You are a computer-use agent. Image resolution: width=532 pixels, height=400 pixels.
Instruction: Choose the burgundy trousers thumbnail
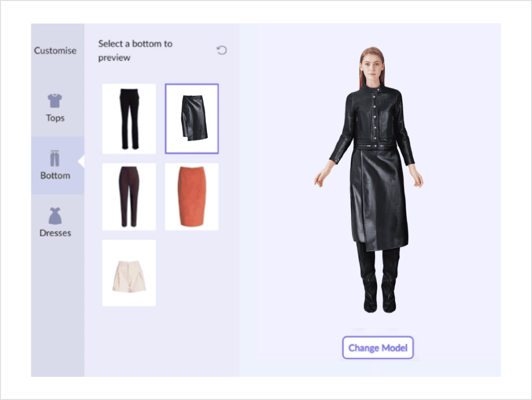(129, 197)
